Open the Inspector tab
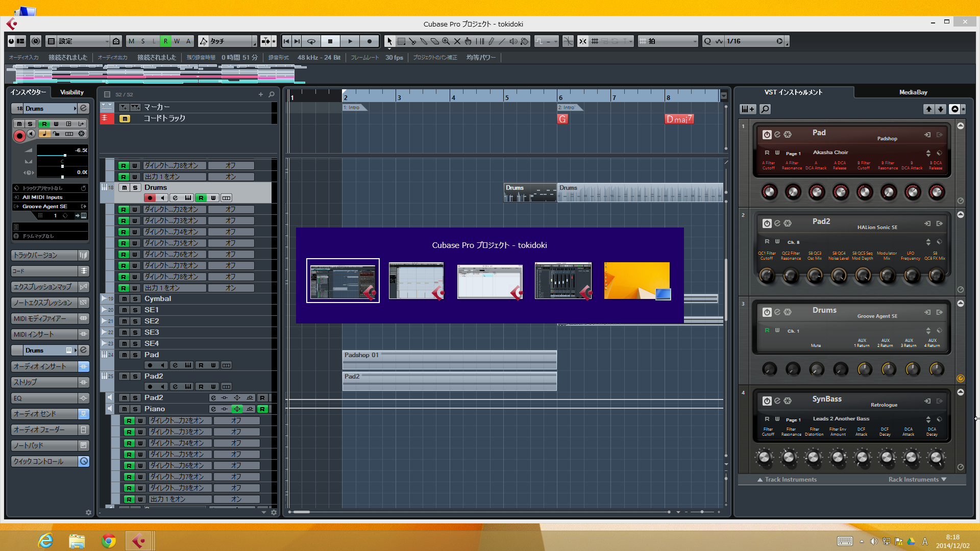980x551 pixels. tap(28, 92)
